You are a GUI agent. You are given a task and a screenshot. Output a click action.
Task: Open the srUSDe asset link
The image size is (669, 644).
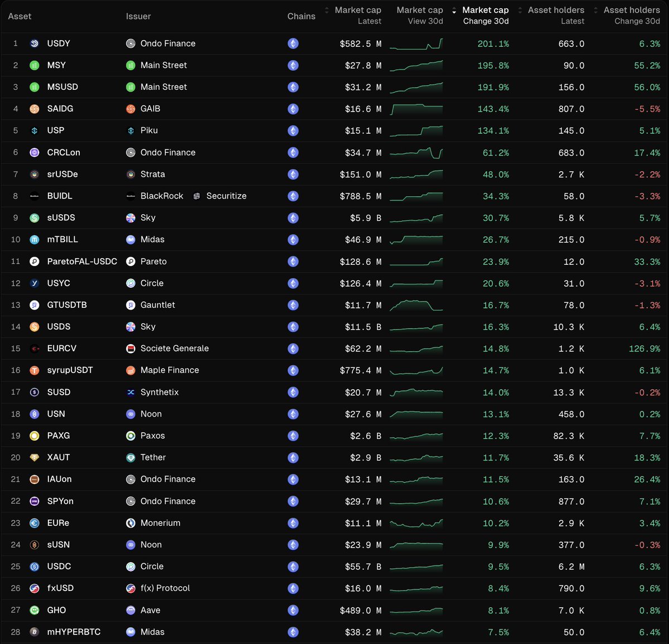pyautogui.click(x=62, y=175)
